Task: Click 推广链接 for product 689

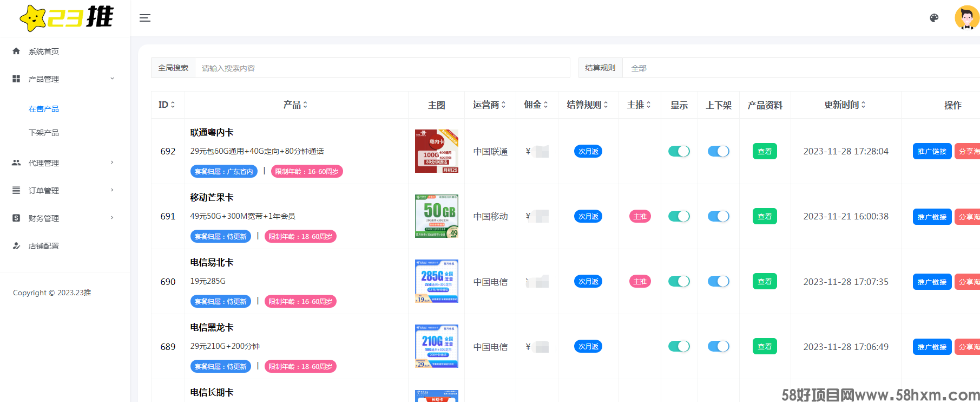Action: (x=932, y=346)
